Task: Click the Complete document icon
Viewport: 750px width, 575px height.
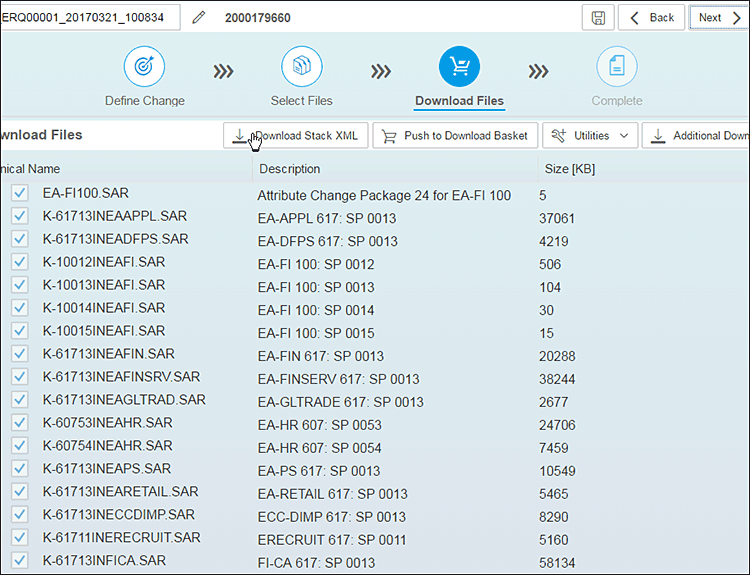Action: click(x=617, y=67)
